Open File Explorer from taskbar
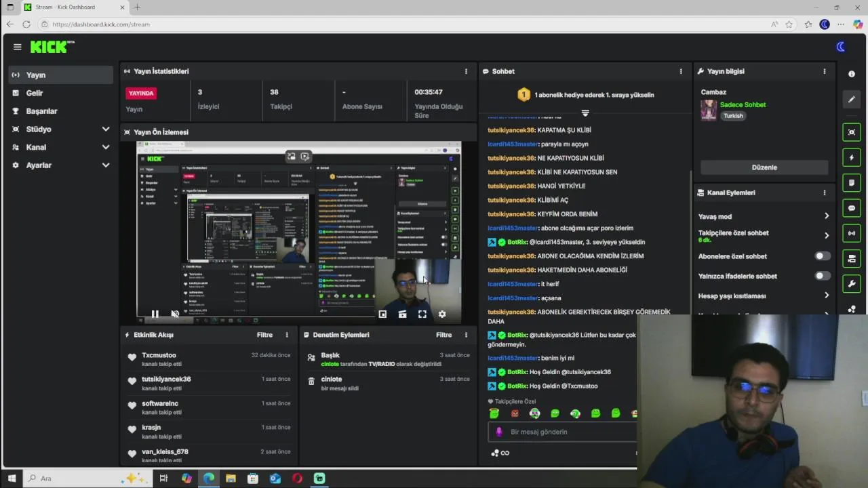This screenshot has width=868, height=488. pos(231,479)
